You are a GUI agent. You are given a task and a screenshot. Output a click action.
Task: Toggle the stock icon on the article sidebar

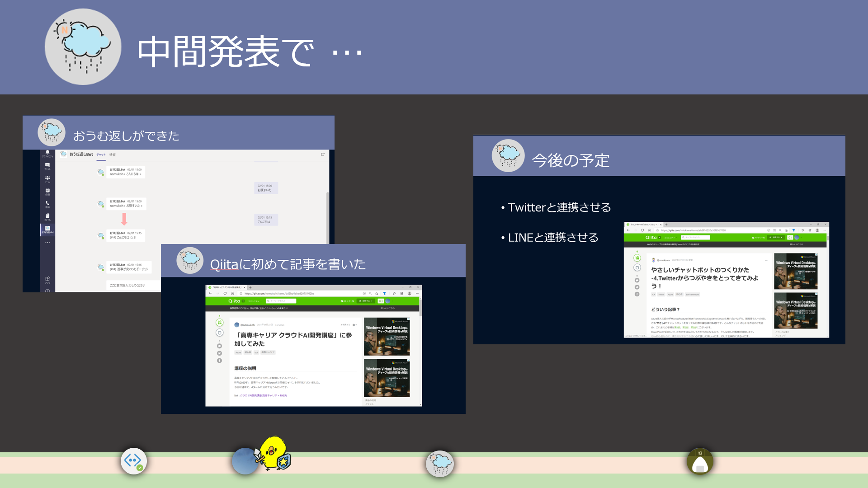tap(220, 333)
